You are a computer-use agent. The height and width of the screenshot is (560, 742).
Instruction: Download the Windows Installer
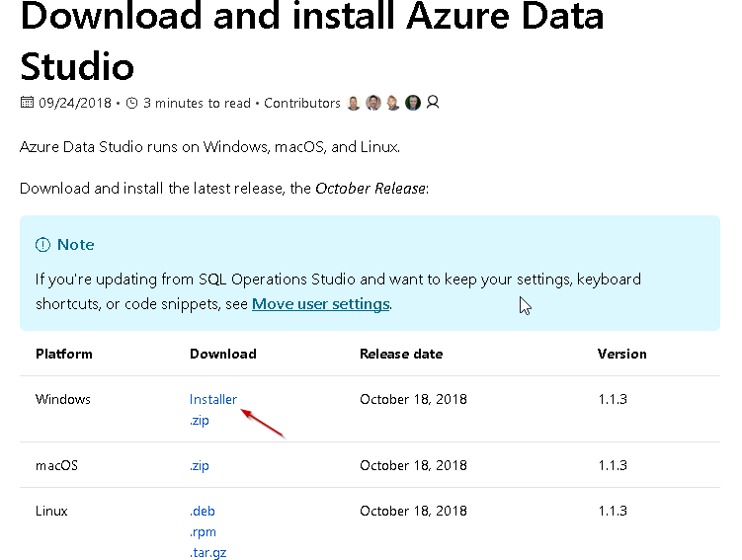213,400
